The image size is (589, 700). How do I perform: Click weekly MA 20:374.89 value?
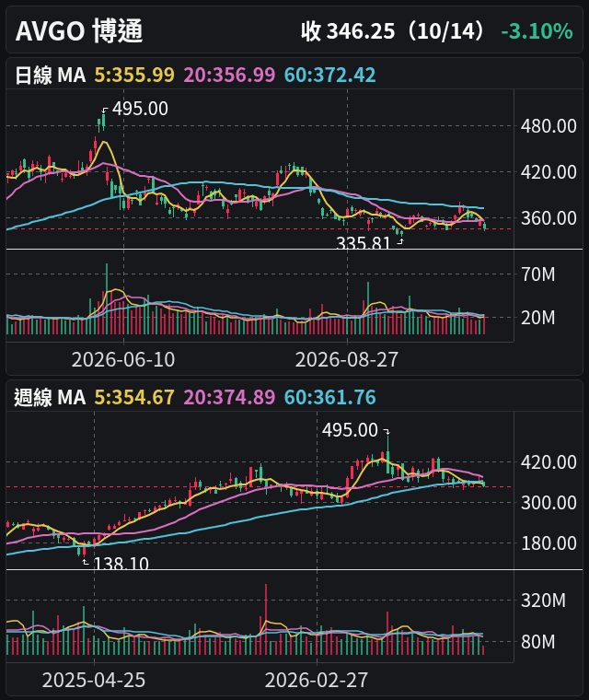tap(229, 397)
